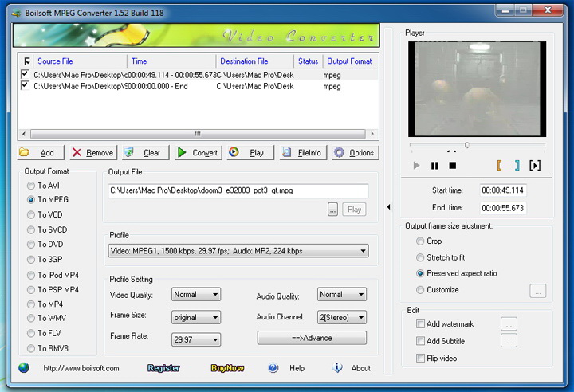The height and width of the screenshot is (392, 574).
Task: Enable the Add watermark checkbox
Action: point(421,324)
